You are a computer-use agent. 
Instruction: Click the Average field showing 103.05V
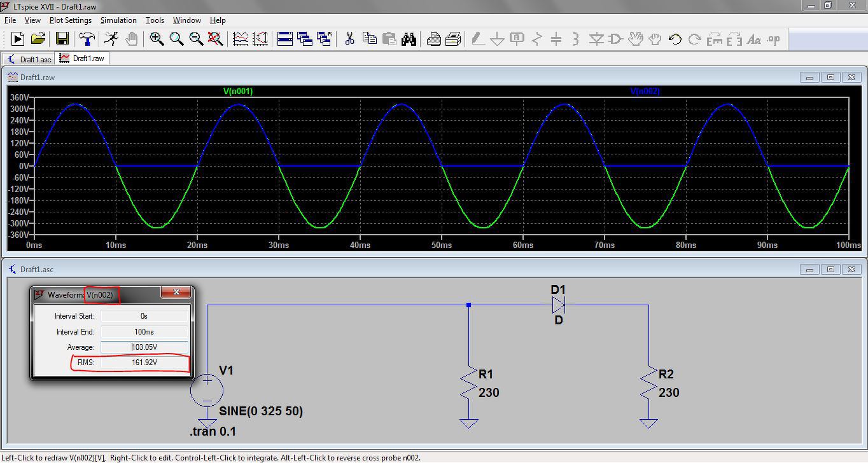click(144, 347)
